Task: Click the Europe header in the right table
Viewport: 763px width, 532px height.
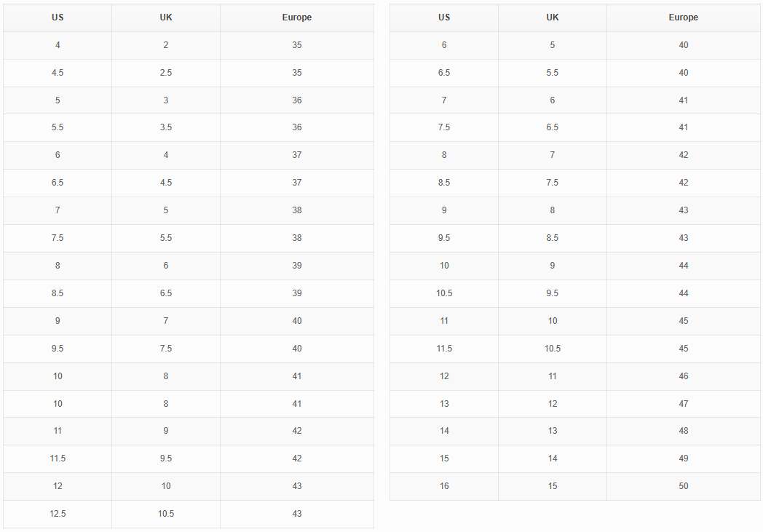Action: 684,17
